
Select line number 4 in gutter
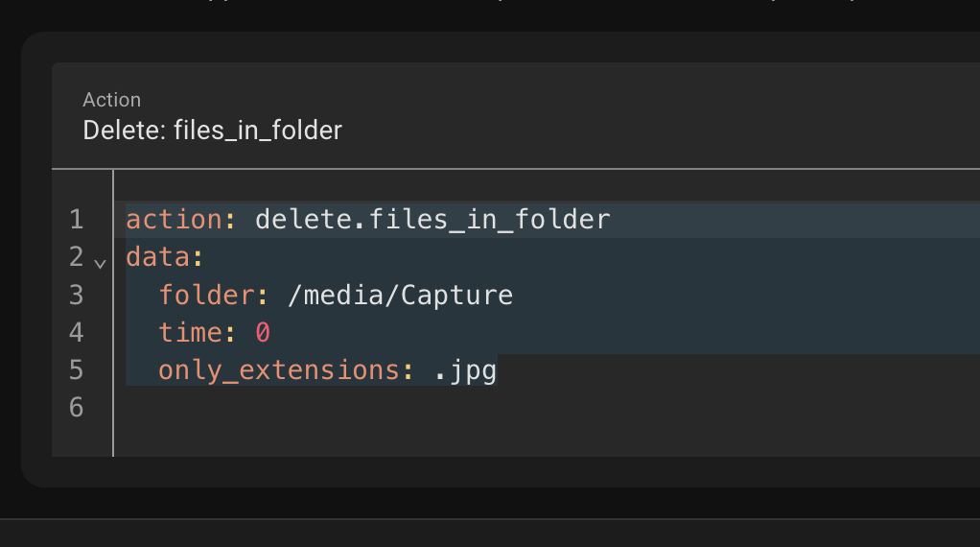point(77,333)
